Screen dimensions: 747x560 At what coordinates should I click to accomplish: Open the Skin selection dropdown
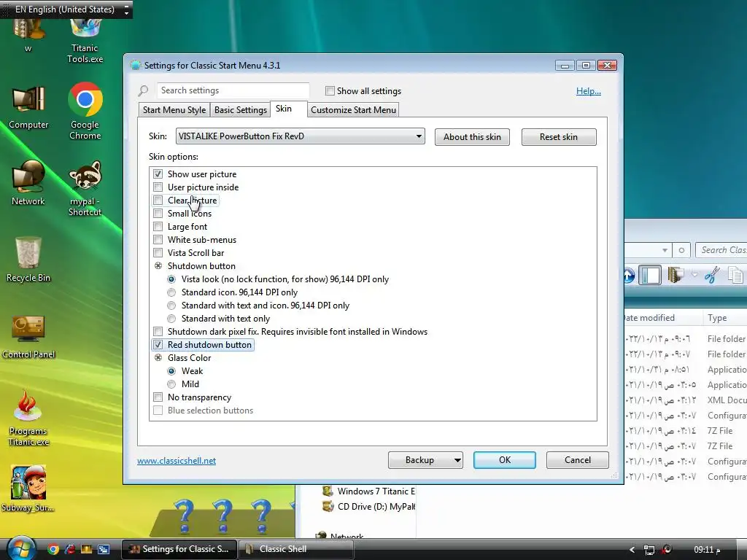tap(300, 136)
